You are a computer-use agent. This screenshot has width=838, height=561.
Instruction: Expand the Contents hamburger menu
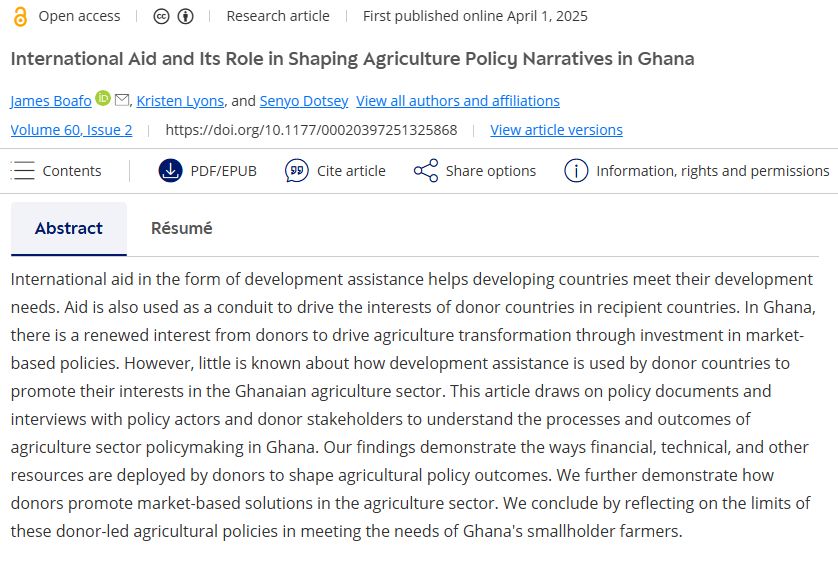coord(22,171)
